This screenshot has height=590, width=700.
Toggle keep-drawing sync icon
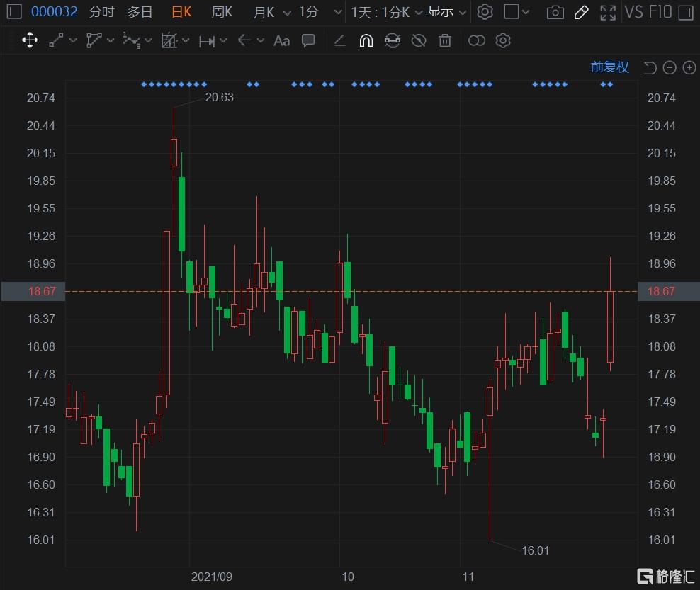[393, 40]
